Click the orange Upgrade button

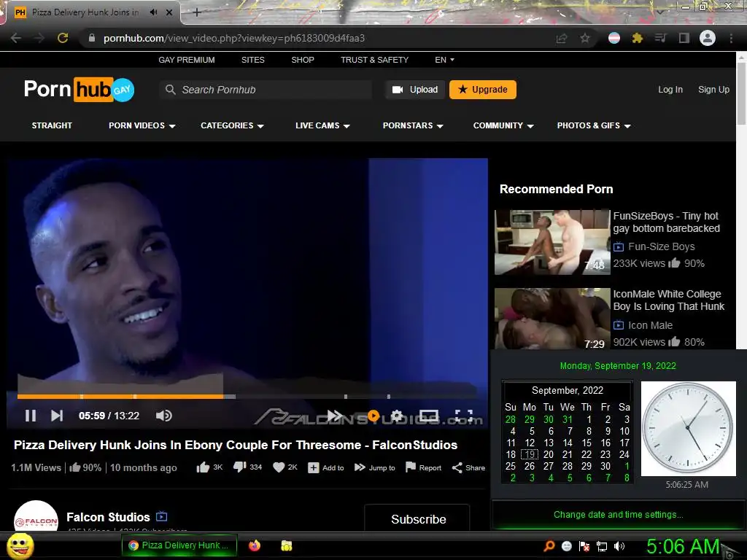(x=483, y=90)
